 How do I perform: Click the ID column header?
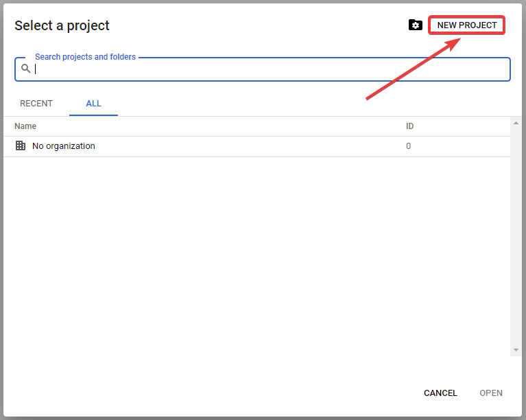tap(409, 126)
